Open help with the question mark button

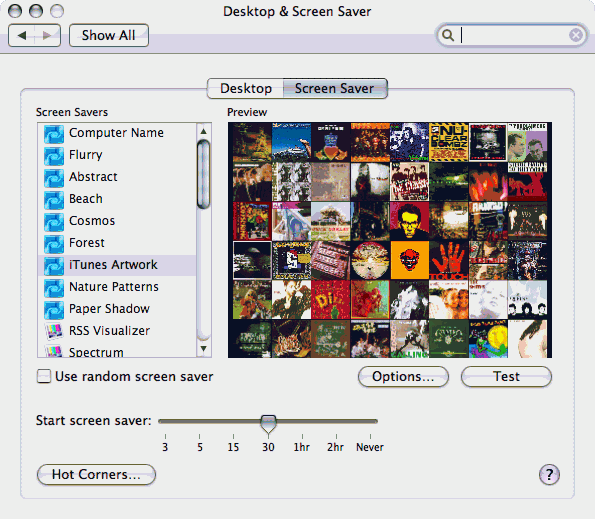click(549, 474)
